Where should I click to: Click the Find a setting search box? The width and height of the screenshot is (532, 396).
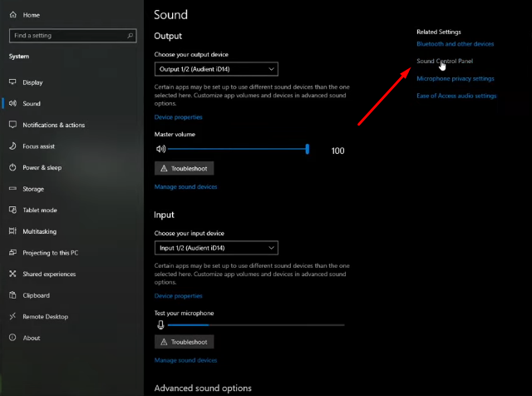(73, 35)
